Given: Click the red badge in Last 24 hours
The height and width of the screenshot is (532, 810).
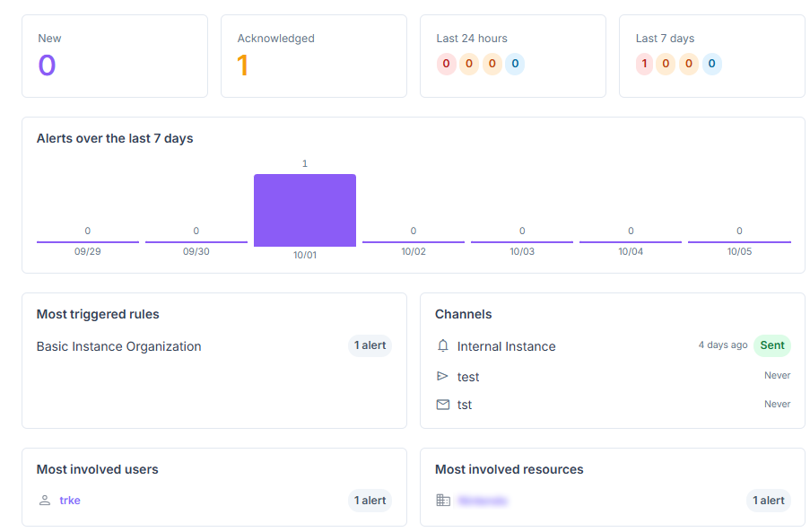Looking at the screenshot, I should click(447, 64).
